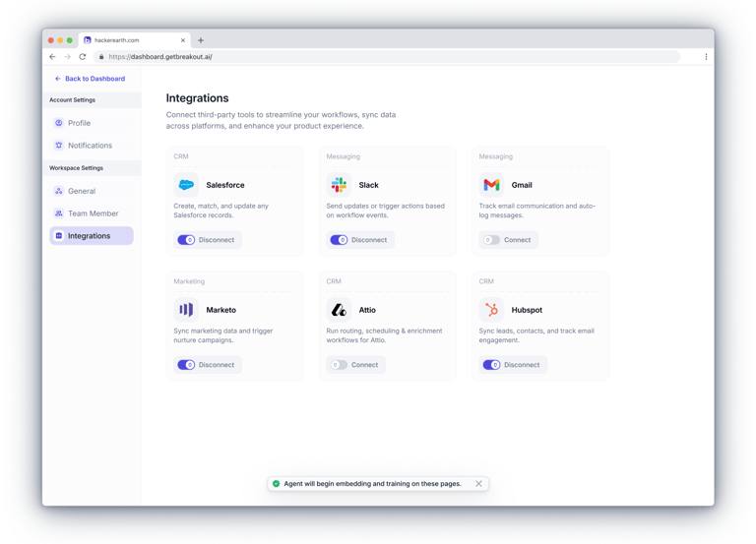Screen dimensions: 756x544
Task: Click the toast message about agent embedding
Action: click(373, 484)
